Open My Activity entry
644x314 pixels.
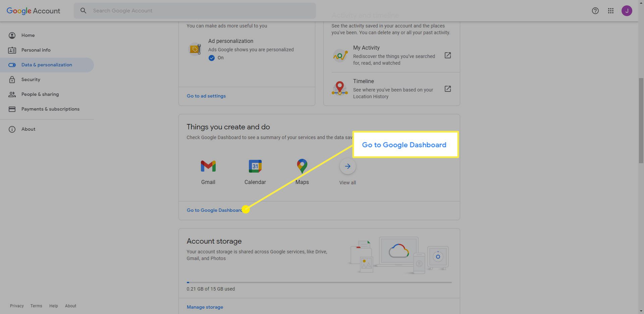pos(391,55)
